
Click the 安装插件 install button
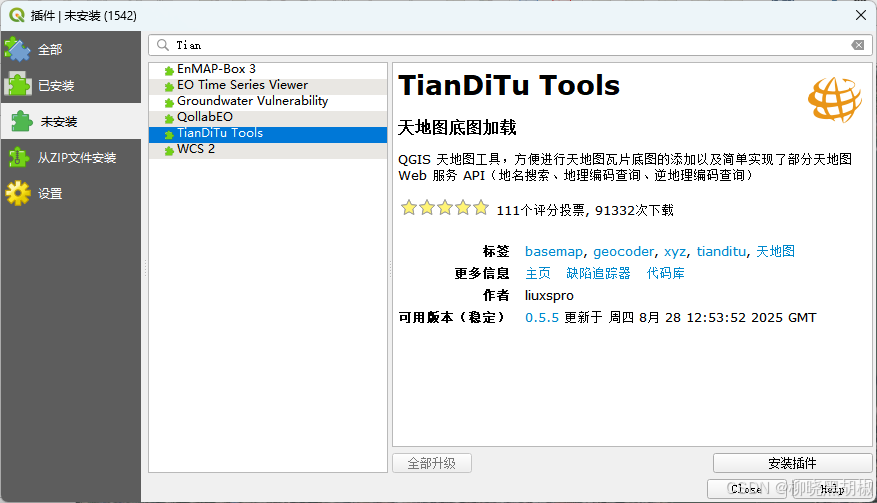point(792,463)
